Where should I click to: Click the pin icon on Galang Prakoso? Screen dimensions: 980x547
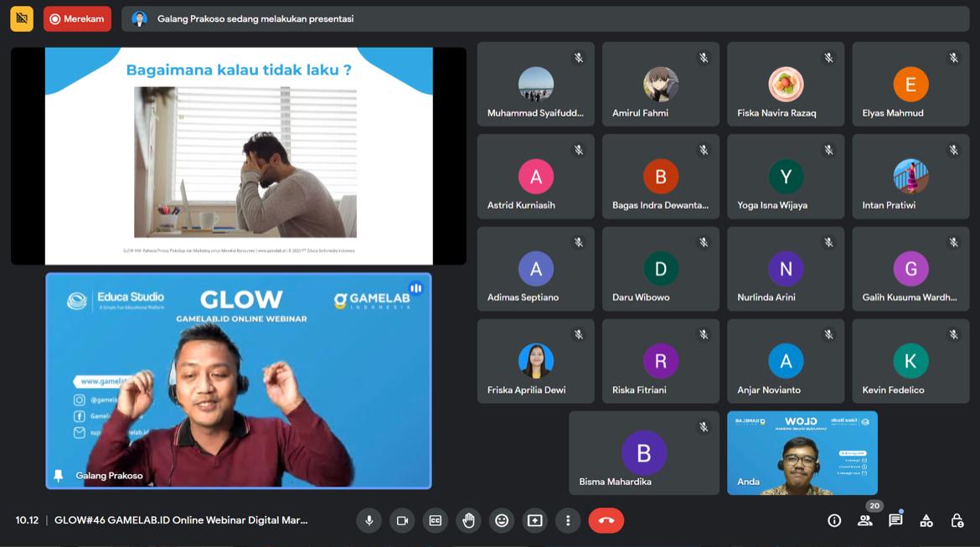click(59, 476)
